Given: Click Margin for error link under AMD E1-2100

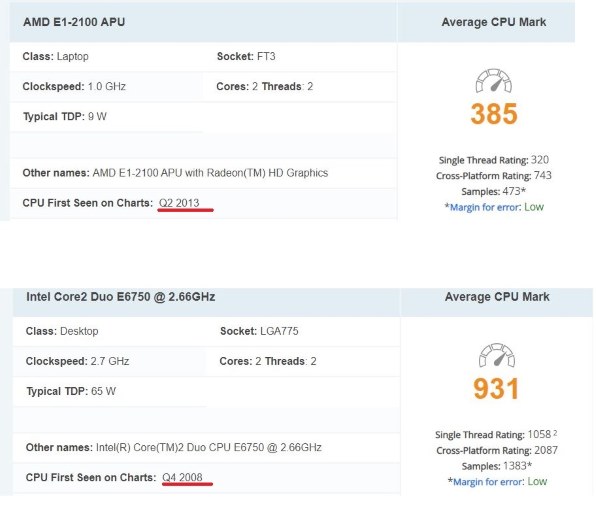Looking at the screenshot, I should click(x=485, y=208).
